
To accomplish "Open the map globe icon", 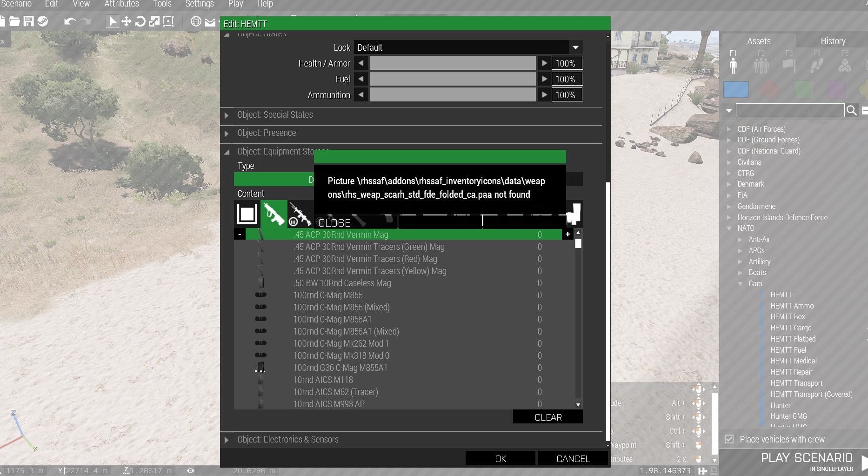I will coord(196,21).
